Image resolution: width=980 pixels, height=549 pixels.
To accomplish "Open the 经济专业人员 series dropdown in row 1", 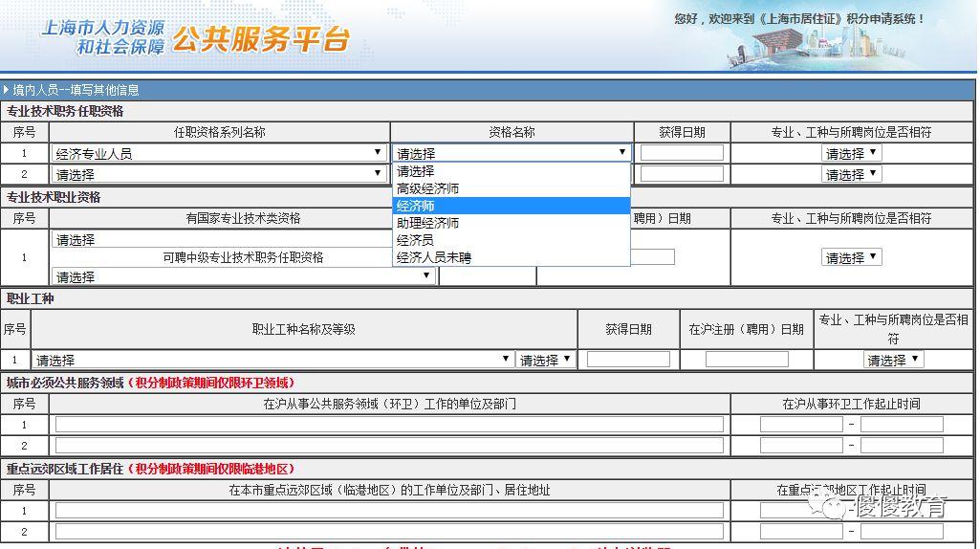I will (219, 153).
